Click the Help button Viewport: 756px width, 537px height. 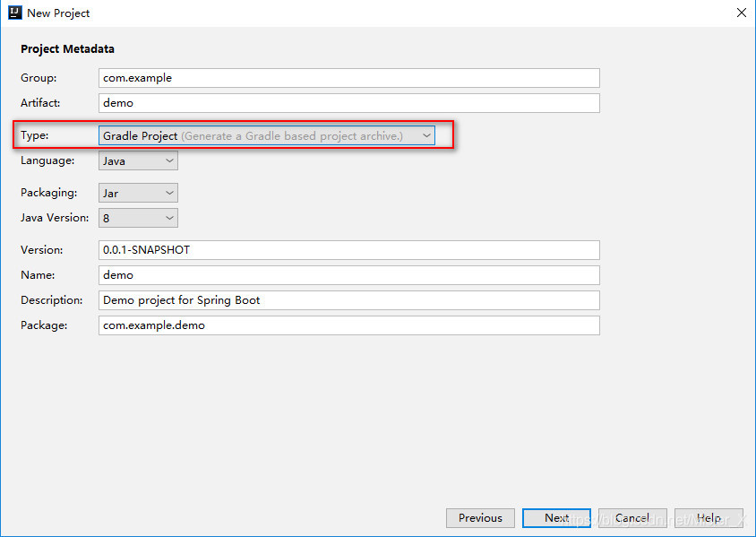point(709,517)
